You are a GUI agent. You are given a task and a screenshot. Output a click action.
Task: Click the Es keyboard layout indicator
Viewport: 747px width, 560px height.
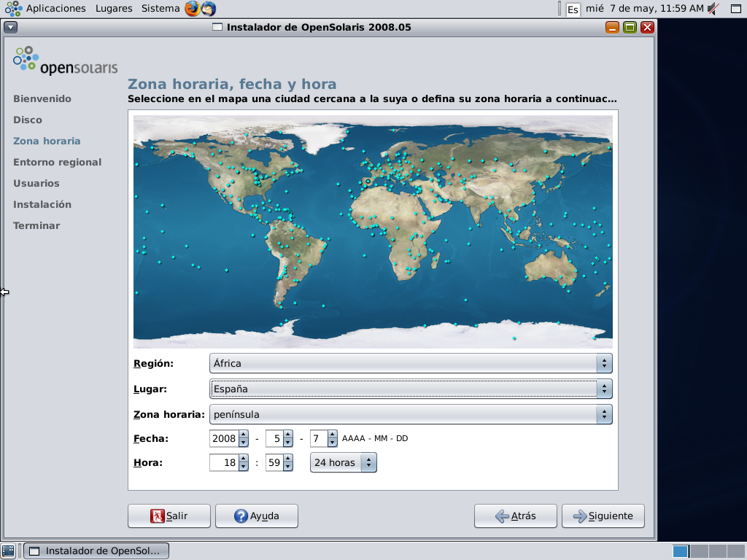tap(573, 9)
